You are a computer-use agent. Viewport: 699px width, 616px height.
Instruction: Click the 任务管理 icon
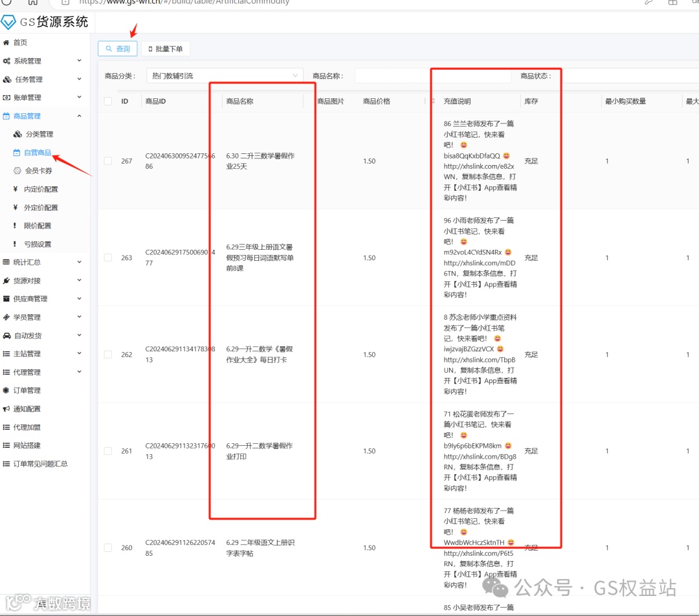click(6, 80)
